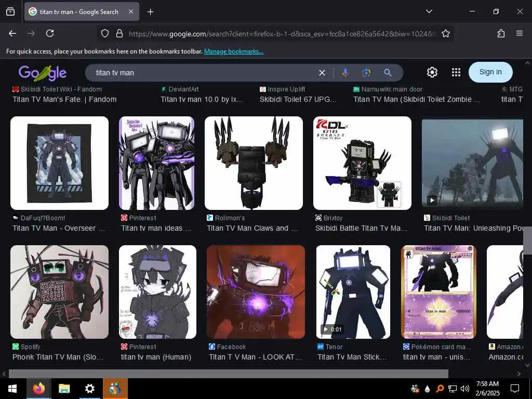Open Titan TV Man's Fate Fandom result

64,99
